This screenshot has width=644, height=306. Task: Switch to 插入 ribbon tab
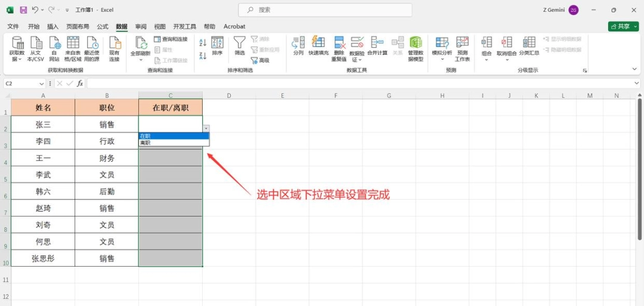tap(53, 26)
